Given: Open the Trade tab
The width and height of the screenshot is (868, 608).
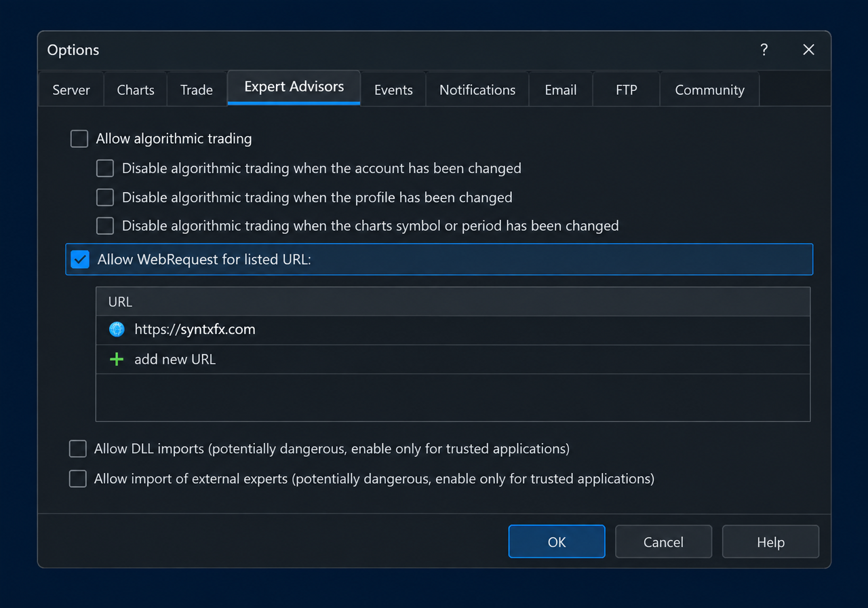Looking at the screenshot, I should tap(197, 90).
